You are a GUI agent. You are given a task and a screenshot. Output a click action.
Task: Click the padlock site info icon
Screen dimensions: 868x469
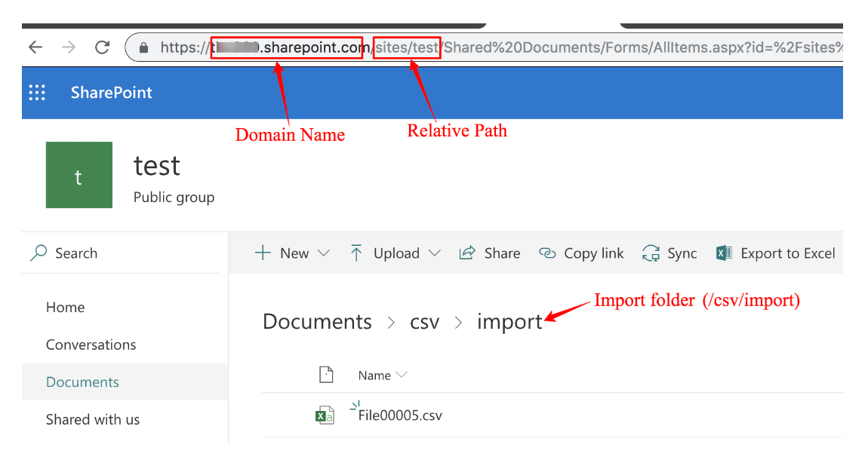point(143,48)
